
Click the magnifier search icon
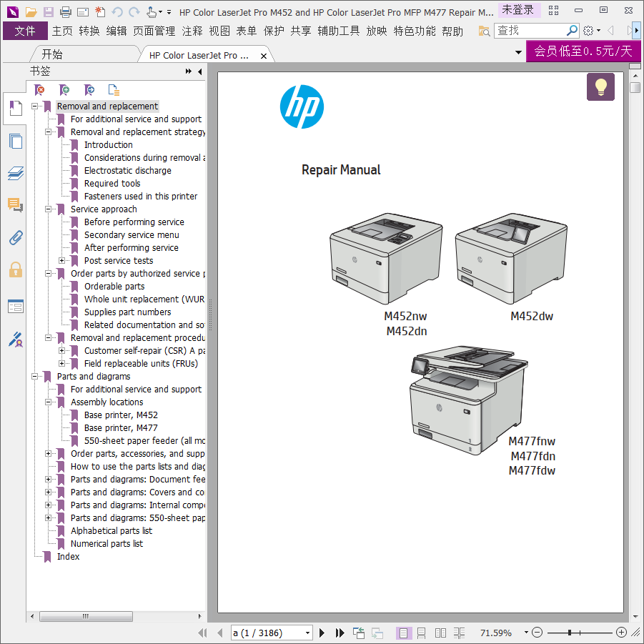(x=572, y=31)
